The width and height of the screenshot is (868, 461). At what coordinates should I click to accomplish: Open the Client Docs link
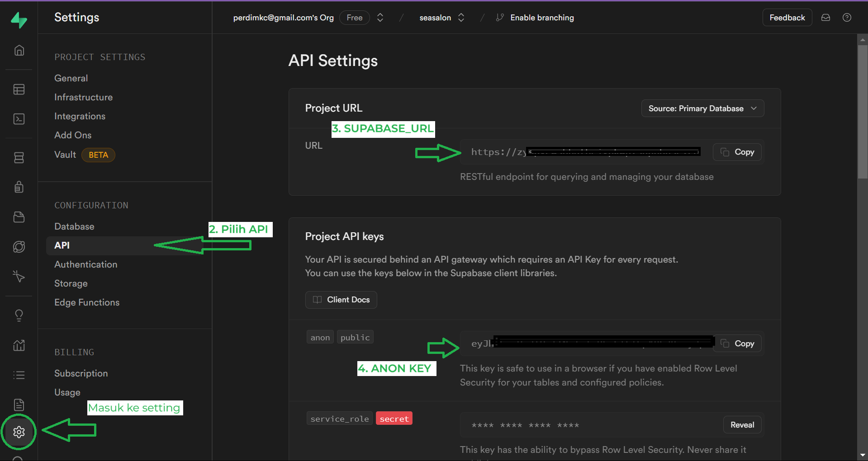[x=341, y=300]
